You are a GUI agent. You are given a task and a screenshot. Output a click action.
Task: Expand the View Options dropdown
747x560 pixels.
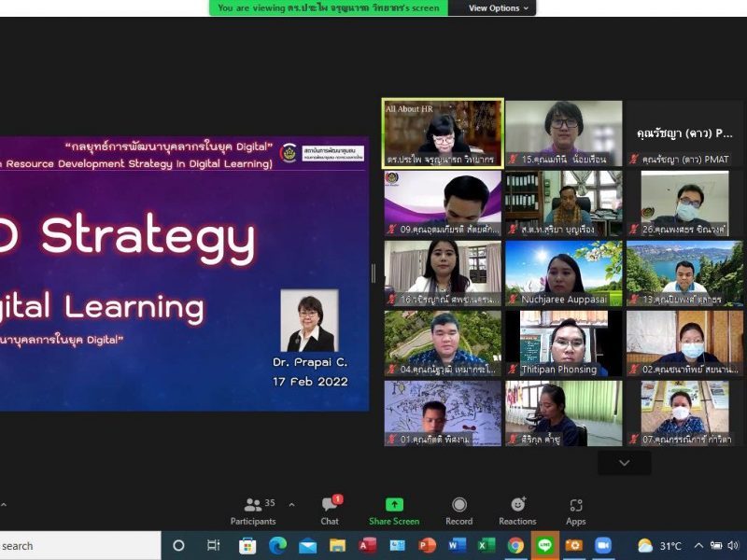point(499,7)
